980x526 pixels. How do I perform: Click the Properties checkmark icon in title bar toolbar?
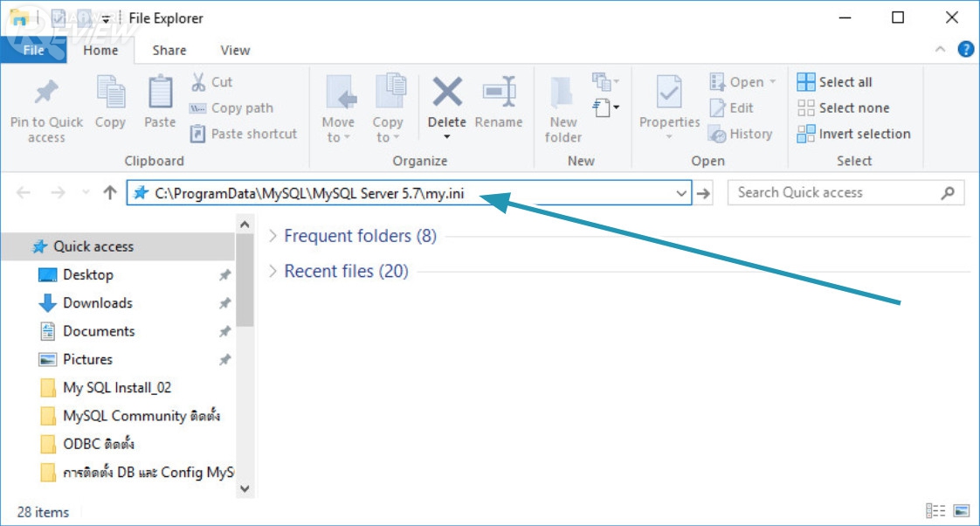click(x=59, y=18)
